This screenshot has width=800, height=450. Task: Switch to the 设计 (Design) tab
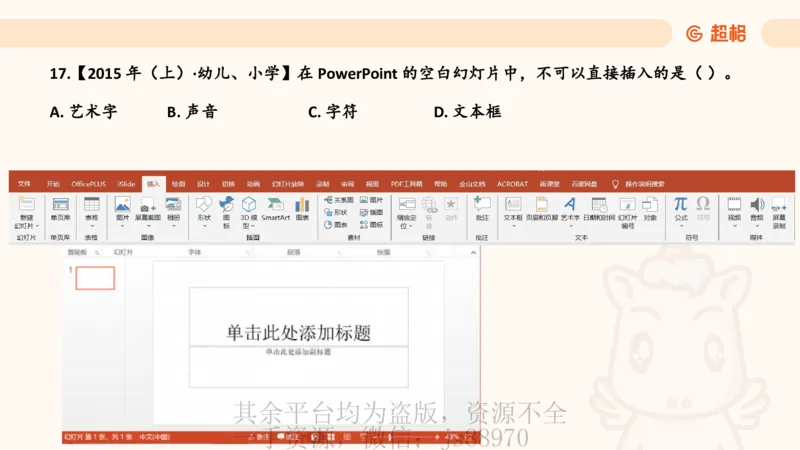[203, 184]
